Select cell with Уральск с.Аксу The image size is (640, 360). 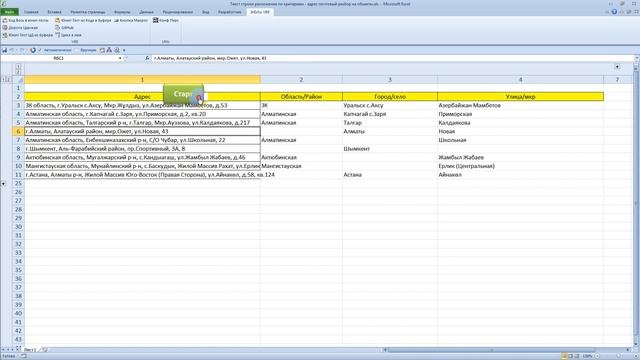(390, 105)
